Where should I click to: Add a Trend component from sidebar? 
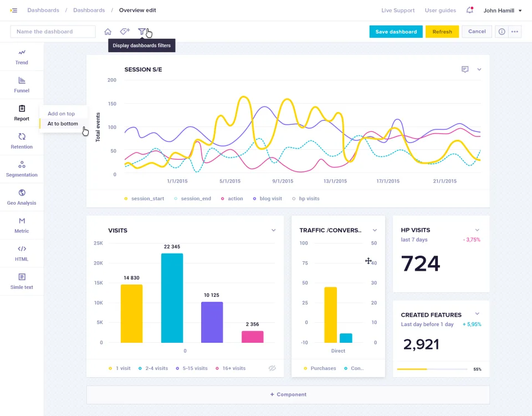[x=22, y=57]
